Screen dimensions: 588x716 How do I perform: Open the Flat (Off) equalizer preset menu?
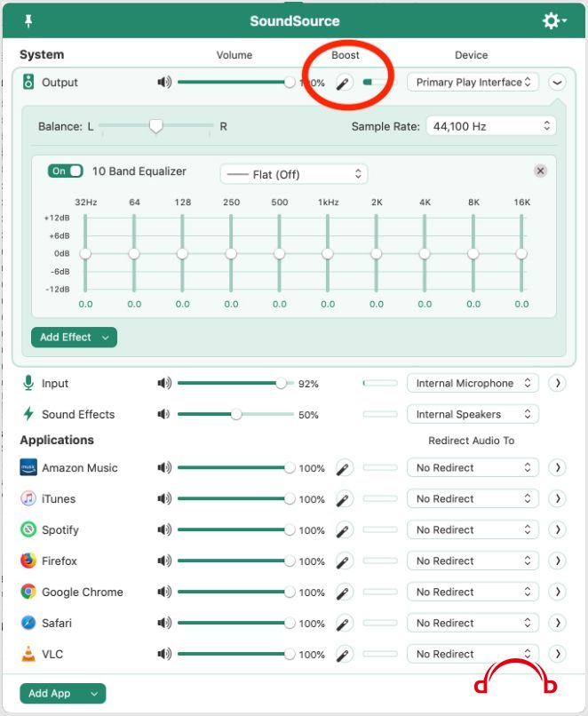click(294, 174)
